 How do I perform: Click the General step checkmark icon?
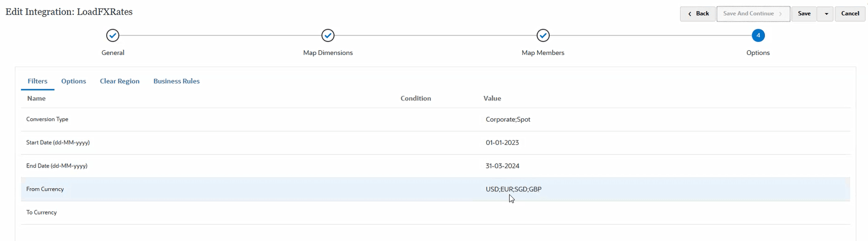(113, 35)
